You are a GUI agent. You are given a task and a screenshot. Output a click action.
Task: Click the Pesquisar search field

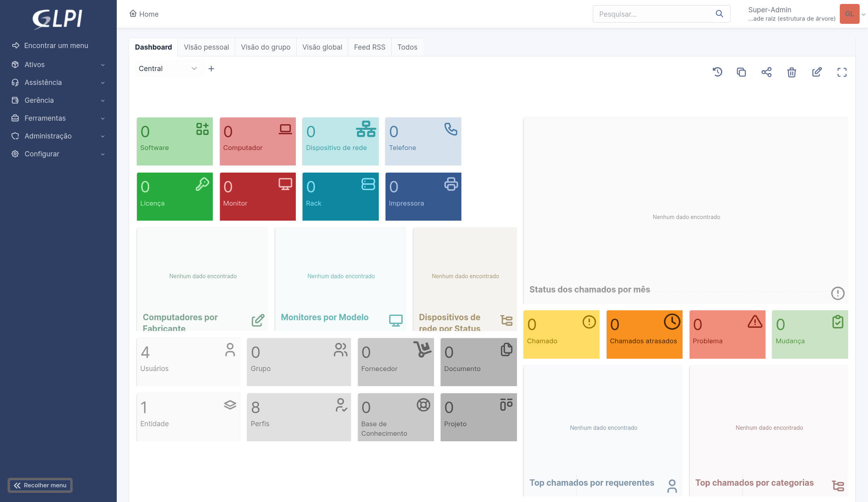653,14
